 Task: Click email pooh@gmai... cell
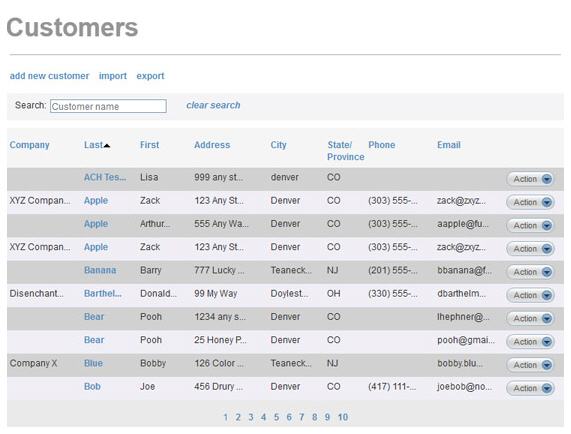coord(466,340)
